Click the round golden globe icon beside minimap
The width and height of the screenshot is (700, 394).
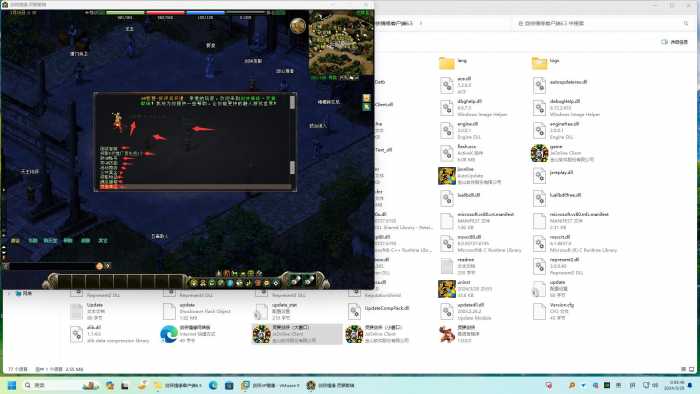coord(298,26)
